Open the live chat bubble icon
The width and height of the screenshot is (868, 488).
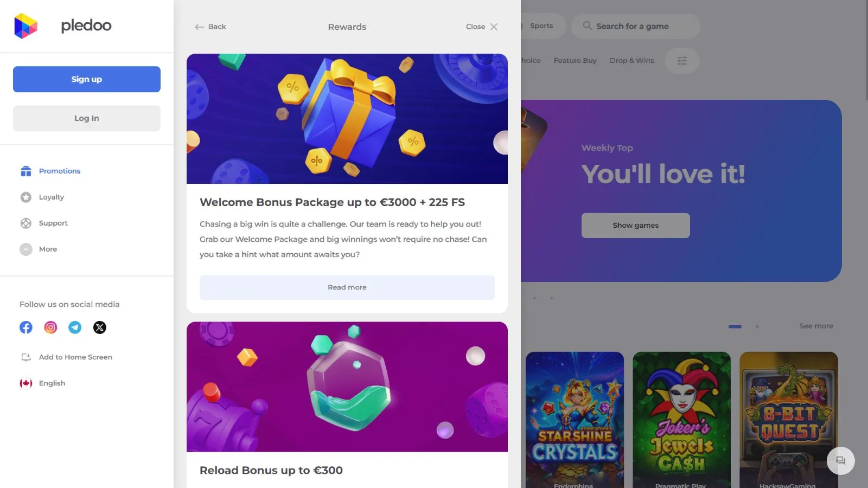840,461
